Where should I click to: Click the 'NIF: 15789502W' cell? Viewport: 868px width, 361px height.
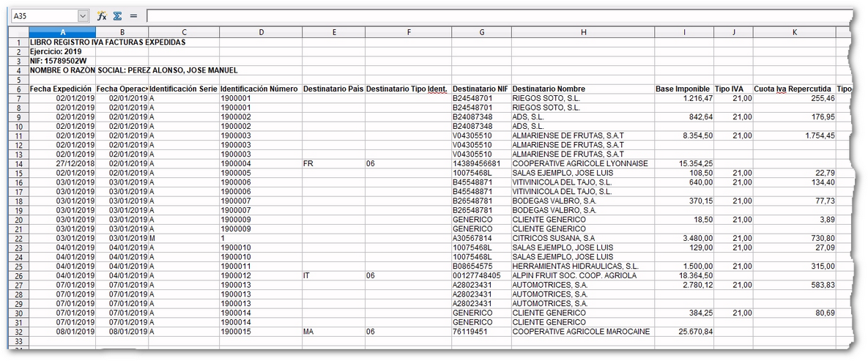(62, 61)
